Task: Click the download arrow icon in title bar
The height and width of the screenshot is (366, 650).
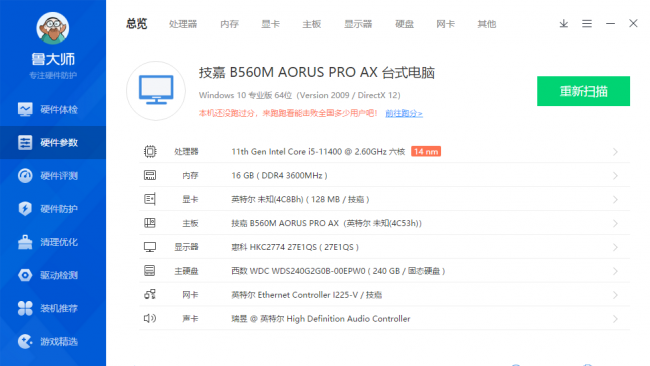Action: [x=563, y=24]
